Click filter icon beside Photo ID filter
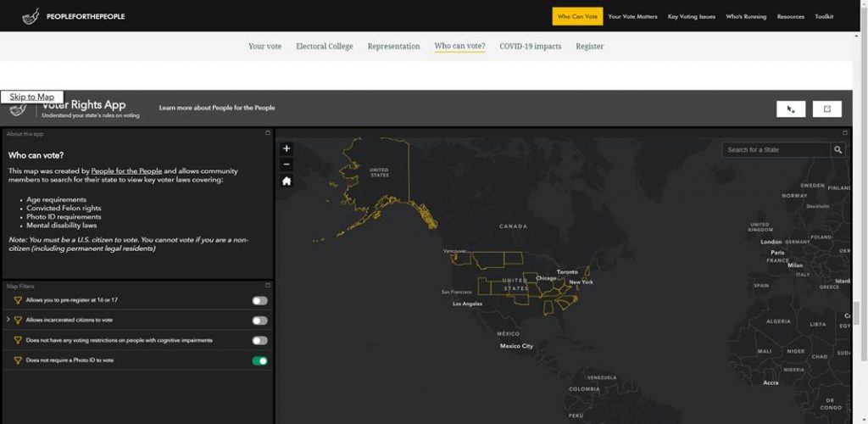 pyautogui.click(x=18, y=360)
